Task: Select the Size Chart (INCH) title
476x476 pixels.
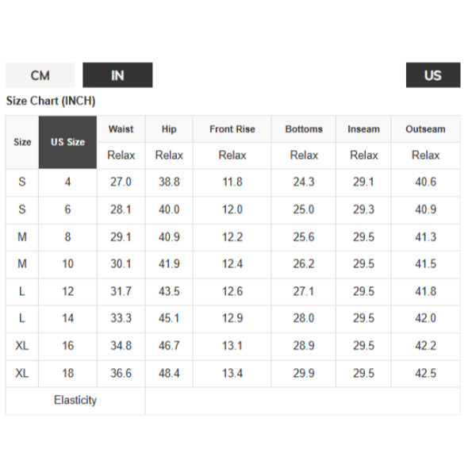Action: pyautogui.click(x=51, y=101)
